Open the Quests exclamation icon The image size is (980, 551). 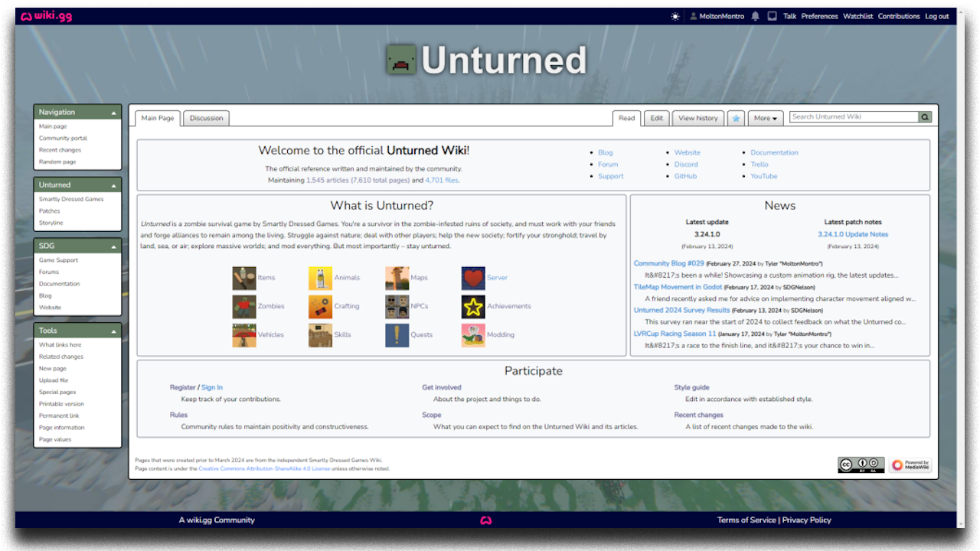point(397,334)
